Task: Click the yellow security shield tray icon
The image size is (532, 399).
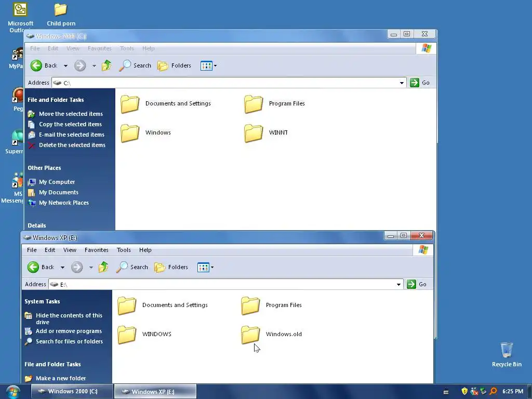Action: pos(464,391)
